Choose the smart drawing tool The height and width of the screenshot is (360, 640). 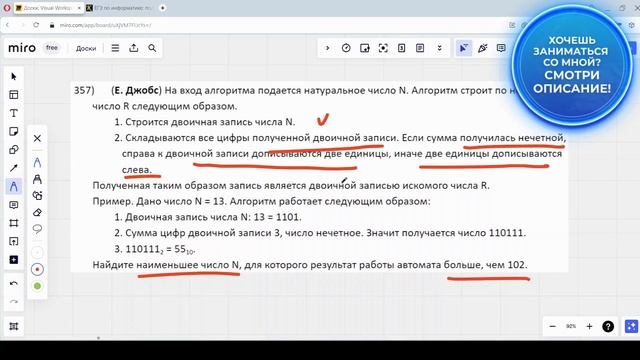click(37, 196)
